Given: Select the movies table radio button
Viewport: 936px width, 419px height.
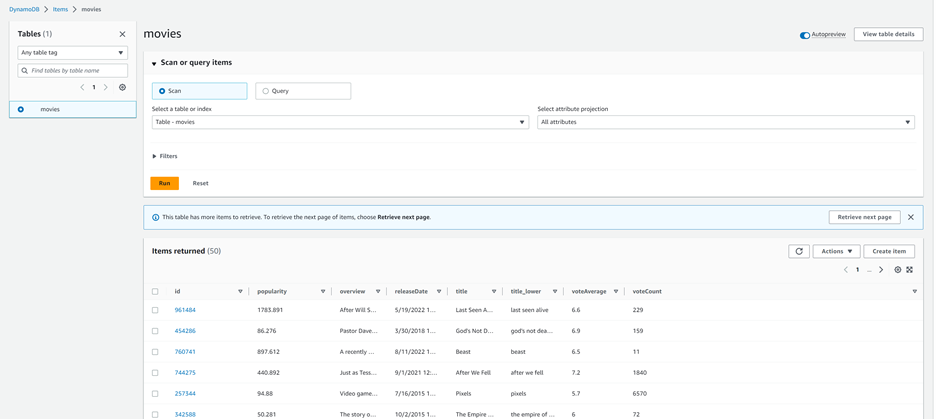Looking at the screenshot, I should tap(21, 109).
